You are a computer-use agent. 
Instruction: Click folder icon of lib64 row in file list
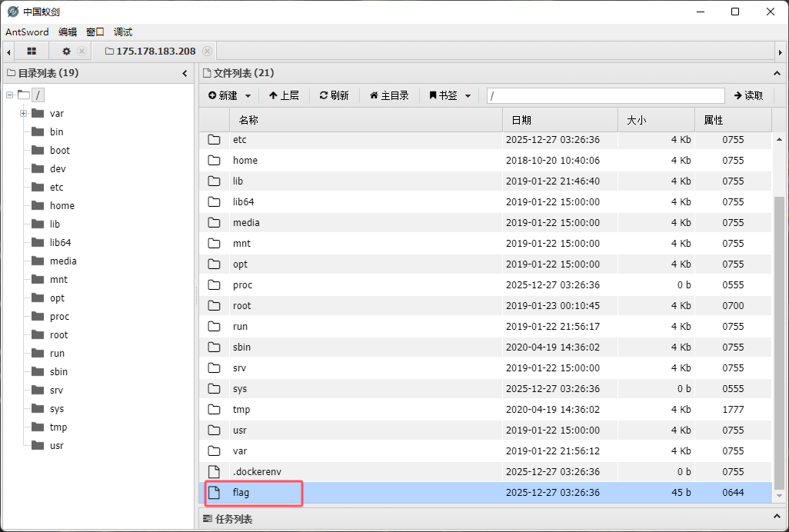(x=215, y=201)
